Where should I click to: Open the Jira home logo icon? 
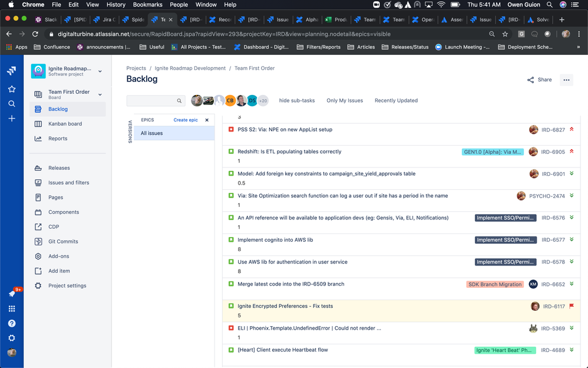point(12,71)
